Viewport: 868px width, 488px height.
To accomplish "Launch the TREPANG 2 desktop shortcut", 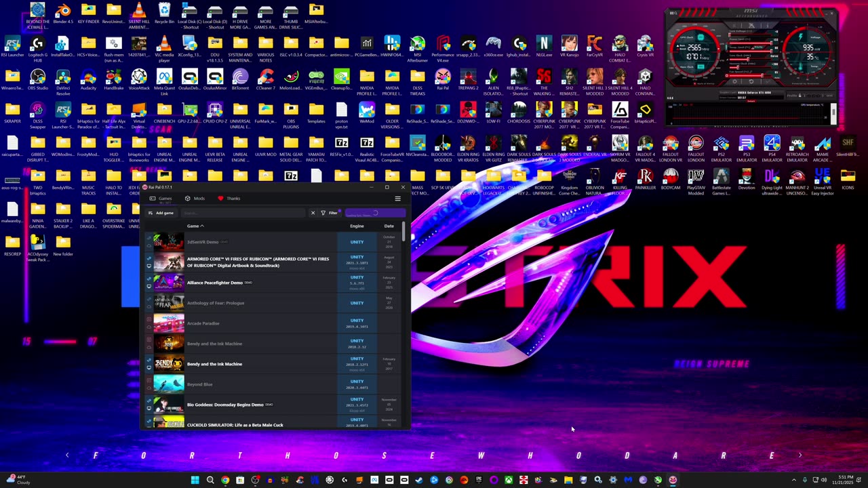I will (468, 81).
